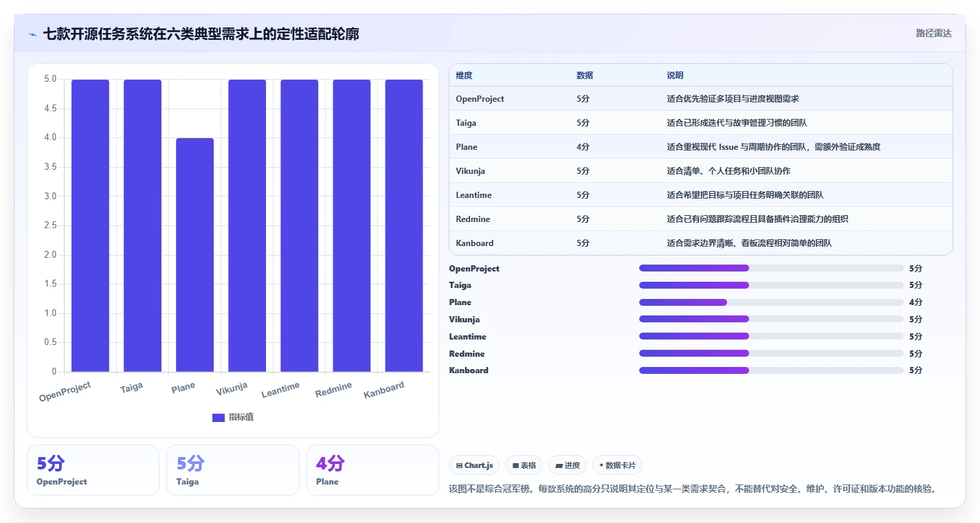Click the Leantime bar in chart
Image resolution: width=980 pixels, height=523 pixels.
[299, 225]
